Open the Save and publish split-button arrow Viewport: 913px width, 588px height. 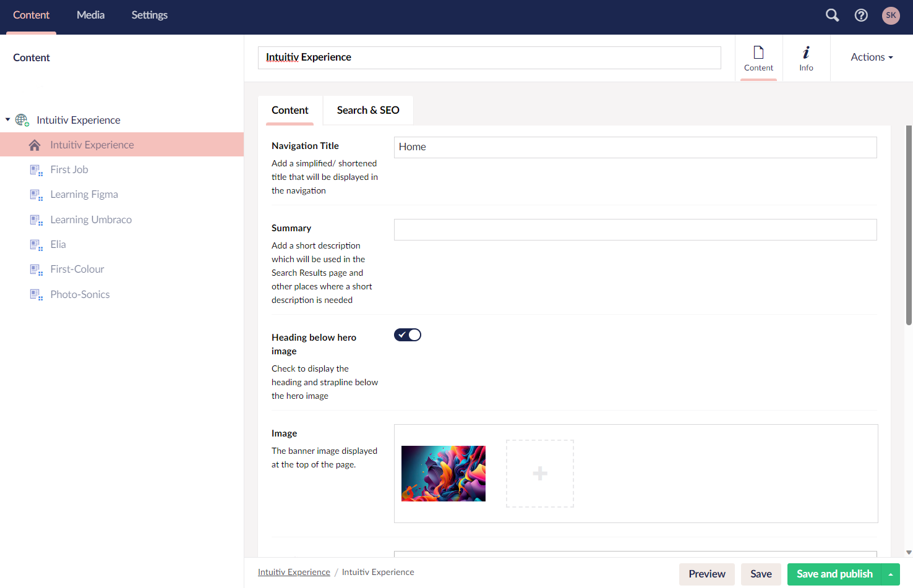point(891,574)
